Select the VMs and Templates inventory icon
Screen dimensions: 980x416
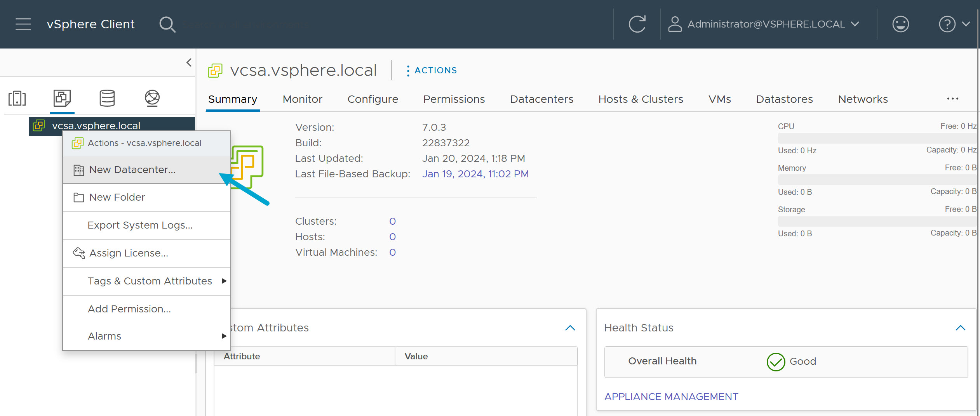pyautogui.click(x=61, y=98)
